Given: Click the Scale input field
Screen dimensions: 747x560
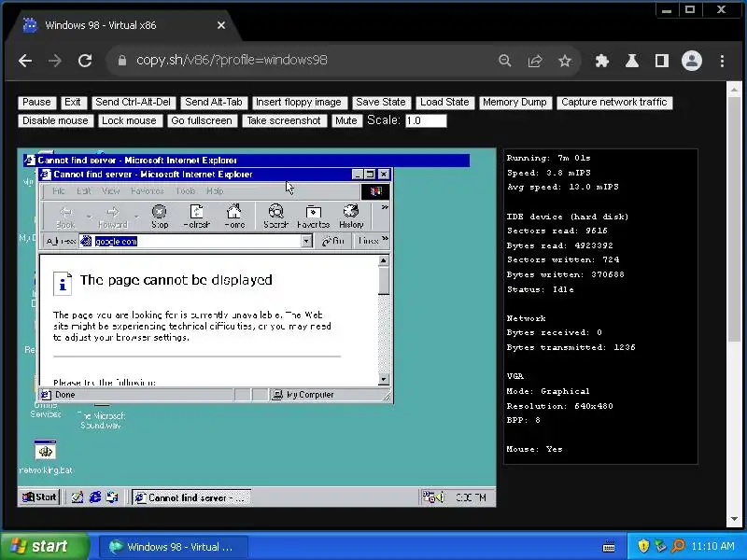Looking at the screenshot, I should coord(426,121).
